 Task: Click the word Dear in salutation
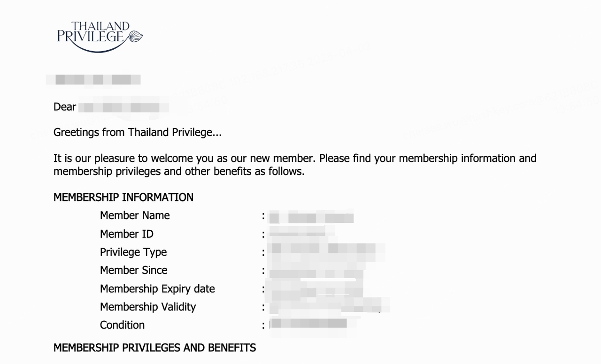[x=65, y=107]
